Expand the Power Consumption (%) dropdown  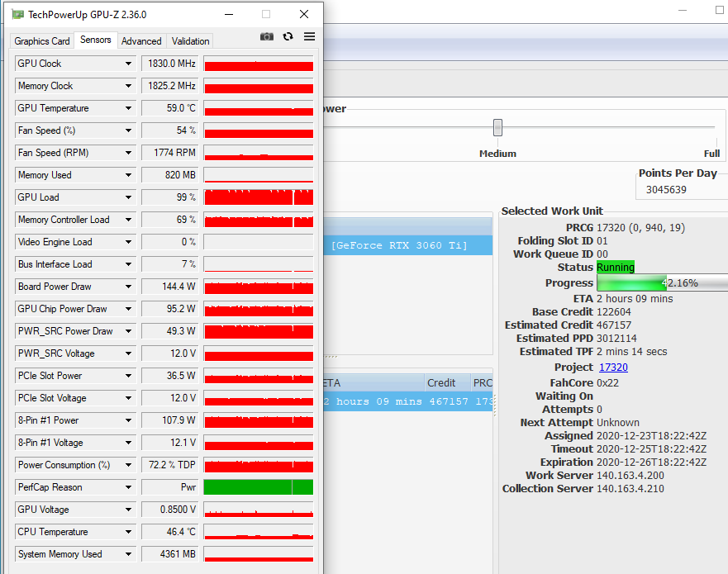tap(129, 464)
